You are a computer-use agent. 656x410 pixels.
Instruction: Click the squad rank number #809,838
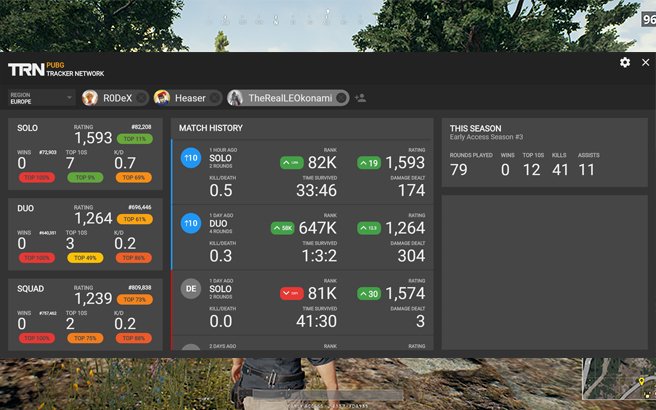click(140, 287)
